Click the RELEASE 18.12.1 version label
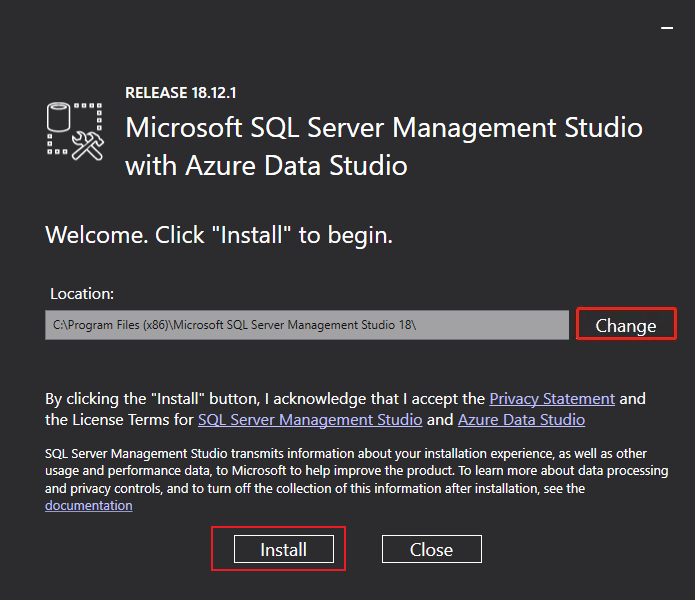Viewport: 695px width, 600px height. pyautogui.click(x=181, y=93)
